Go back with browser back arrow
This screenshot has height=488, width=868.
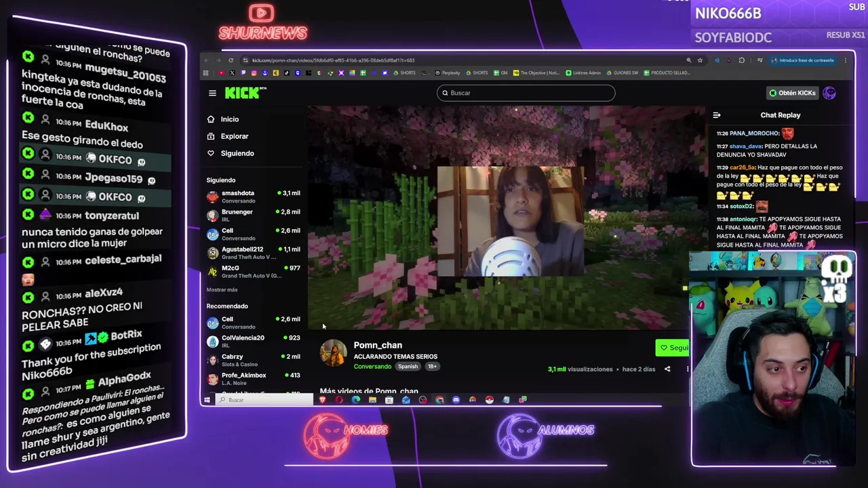206,60
